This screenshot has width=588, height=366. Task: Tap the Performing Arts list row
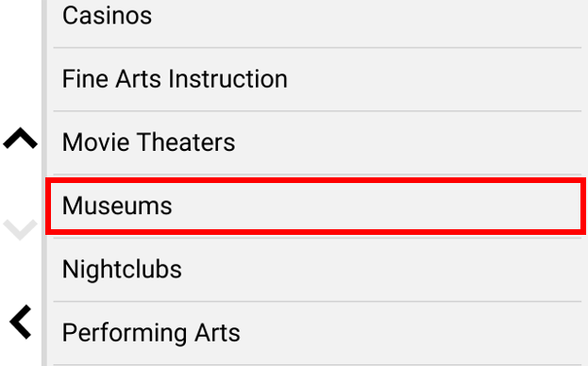tap(317, 333)
